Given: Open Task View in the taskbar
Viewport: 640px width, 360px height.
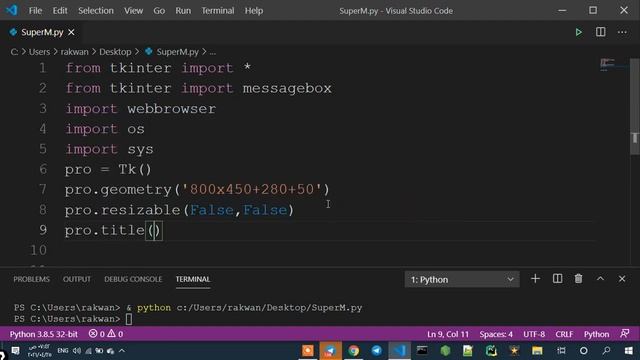Looking at the screenshot, I should coord(561,351).
